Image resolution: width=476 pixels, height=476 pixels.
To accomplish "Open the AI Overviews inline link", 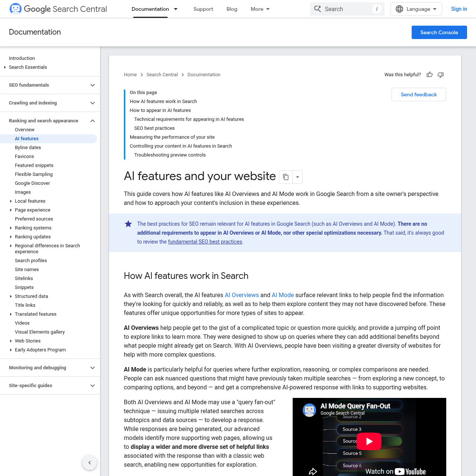I will pos(242,295).
